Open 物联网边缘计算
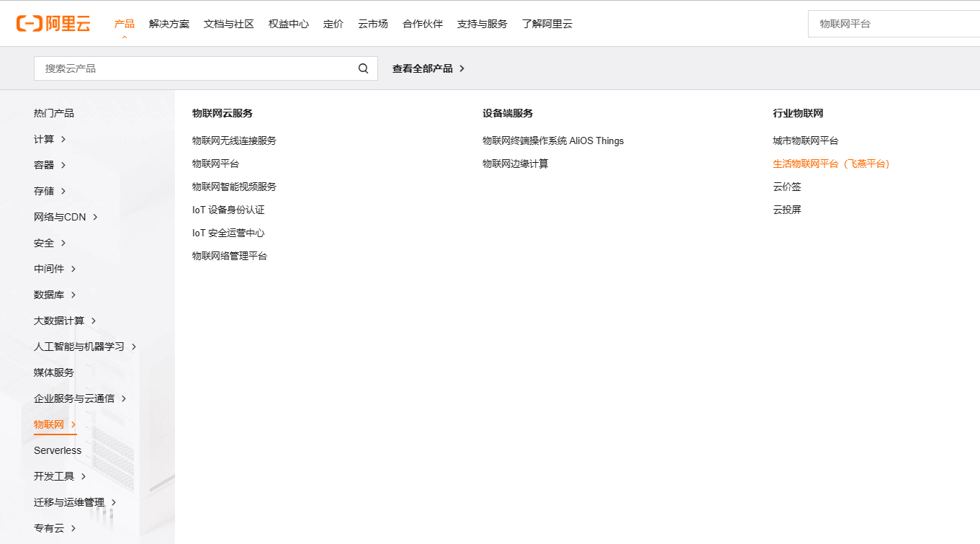This screenshot has width=980, height=544. (516, 164)
